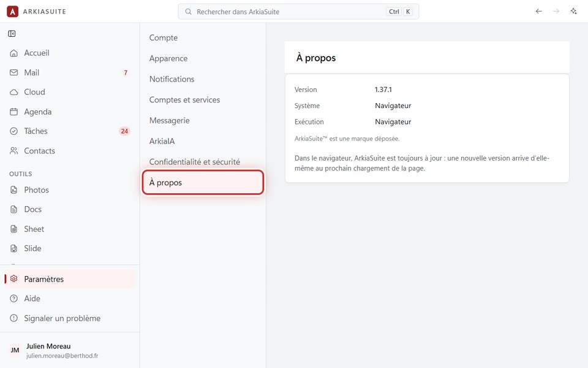The image size is (588, 368).
Task: Click the Aide question mark icon
Action: (x=14, y=299)
